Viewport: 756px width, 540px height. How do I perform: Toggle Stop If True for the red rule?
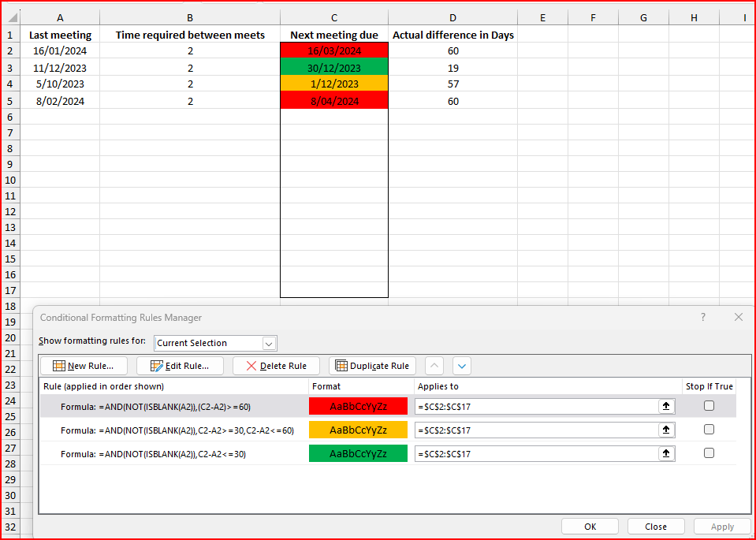[709, 406]
